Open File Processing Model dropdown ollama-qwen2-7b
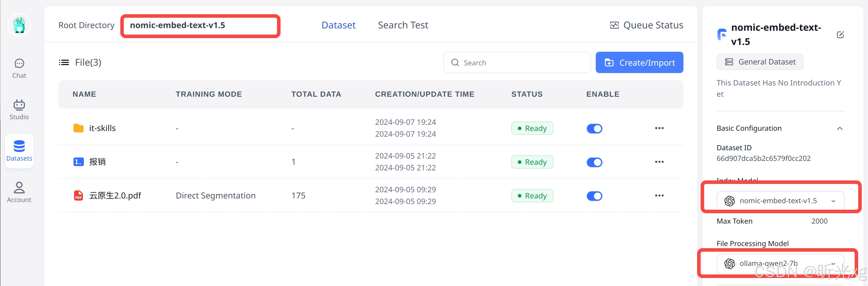The width and height of the screenshot is (868, 286). coord(780,263)
